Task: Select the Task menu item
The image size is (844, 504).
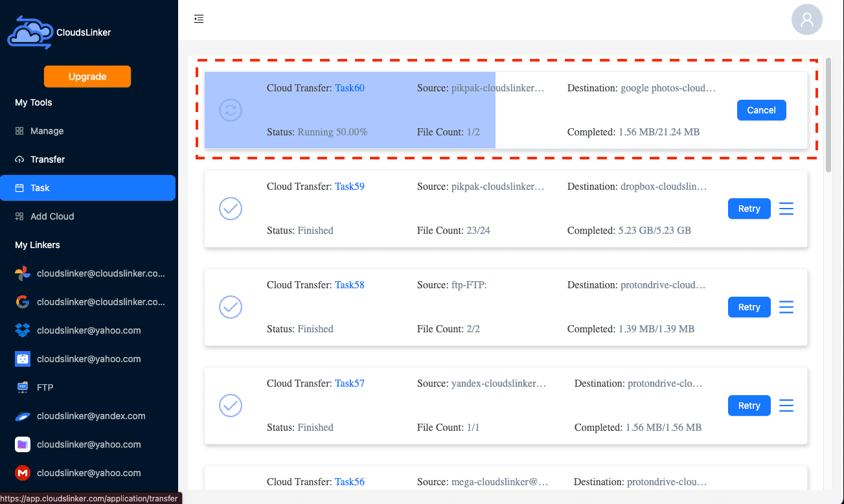Action: tap(87, 188)
